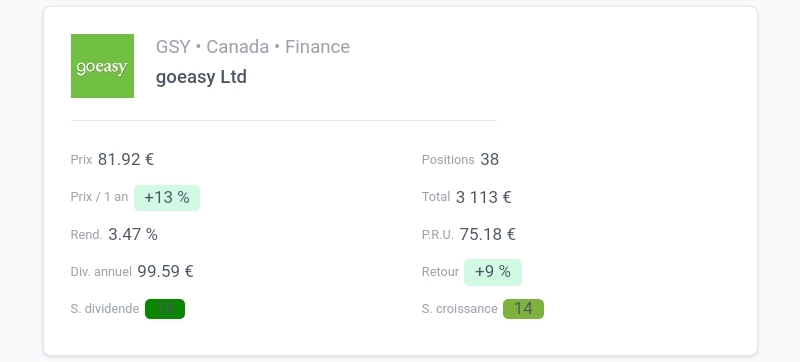
Task: Click the Prix / 1 an label
Action: coord(99,197)
